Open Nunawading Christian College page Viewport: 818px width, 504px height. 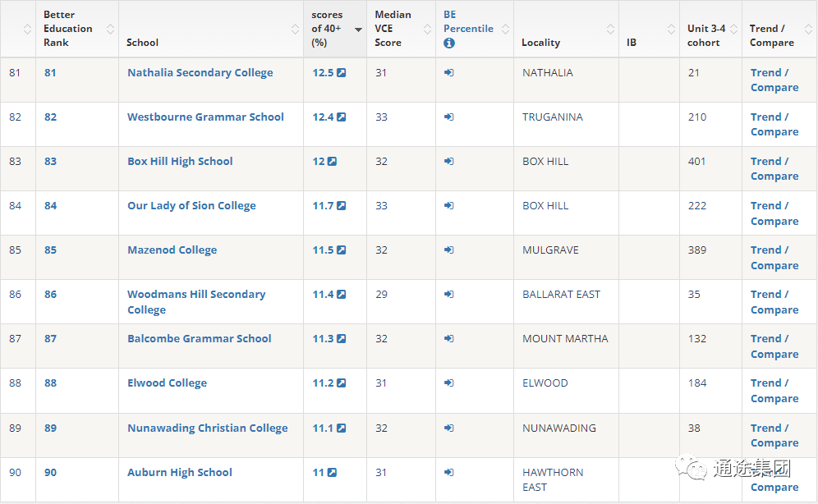207,428
